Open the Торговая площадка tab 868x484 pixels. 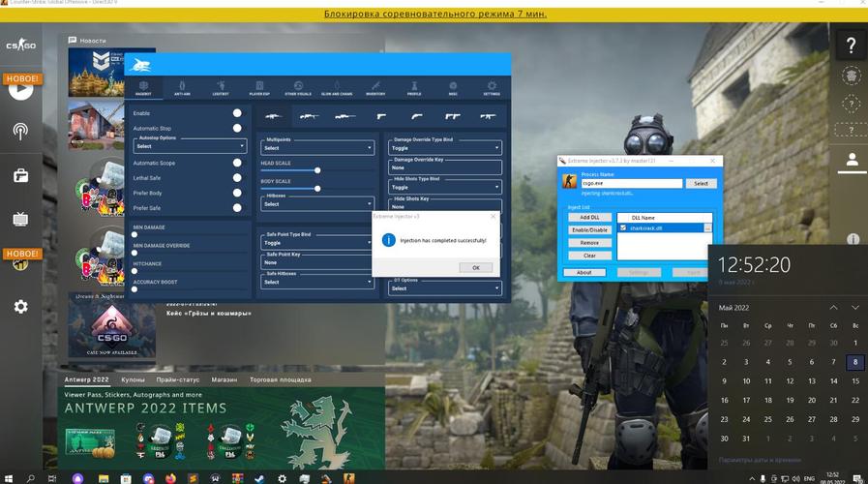(x=280, y=379)
